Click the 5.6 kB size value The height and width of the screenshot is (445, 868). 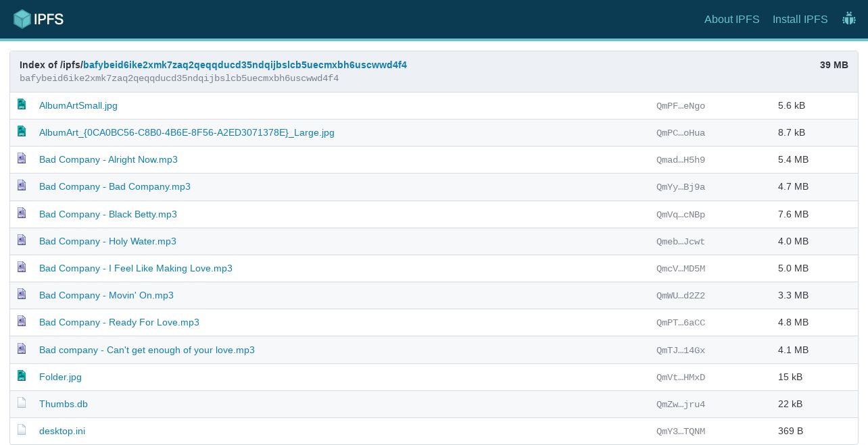[x=792, y=105]
